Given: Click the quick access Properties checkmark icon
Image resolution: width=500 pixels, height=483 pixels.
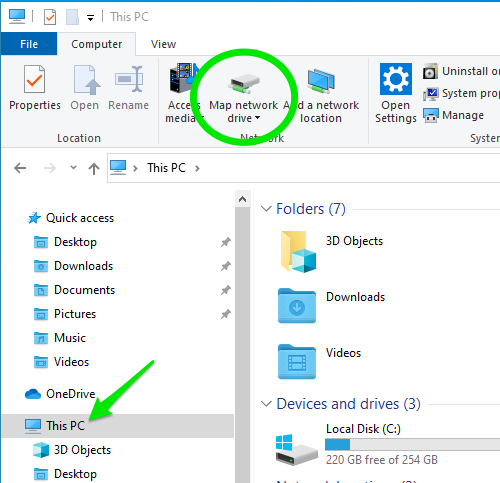Looking at the screenshot, I should point(50,17).
